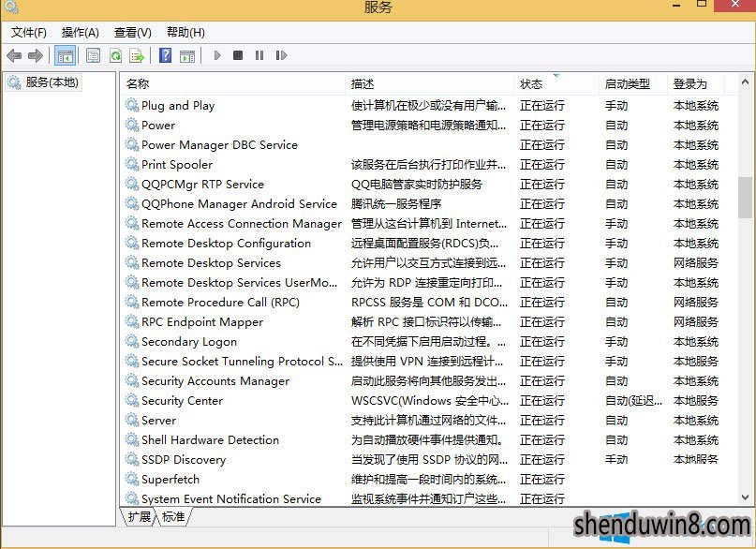
Task: Click the description QQ电脑管家实时防护服务
Action: (x=417, y=185)
